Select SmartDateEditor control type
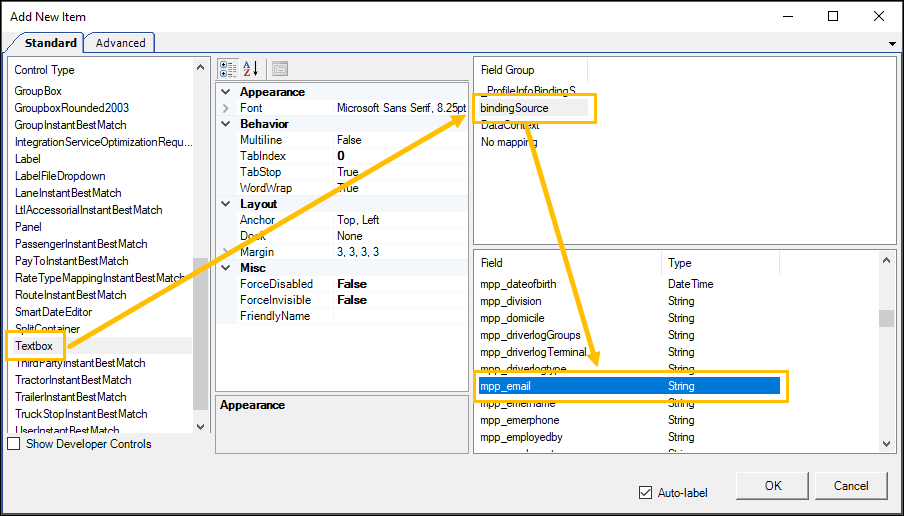904x516 pixels. (54, 312)
